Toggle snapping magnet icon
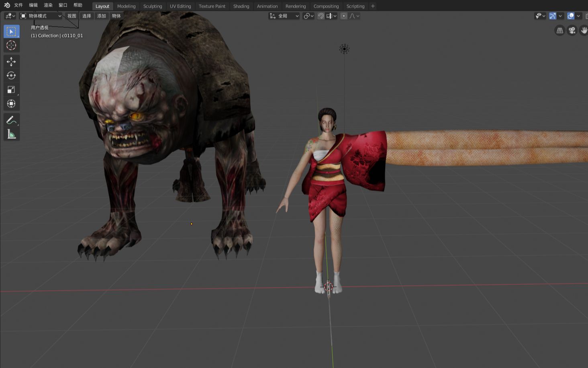 (321, 16)
